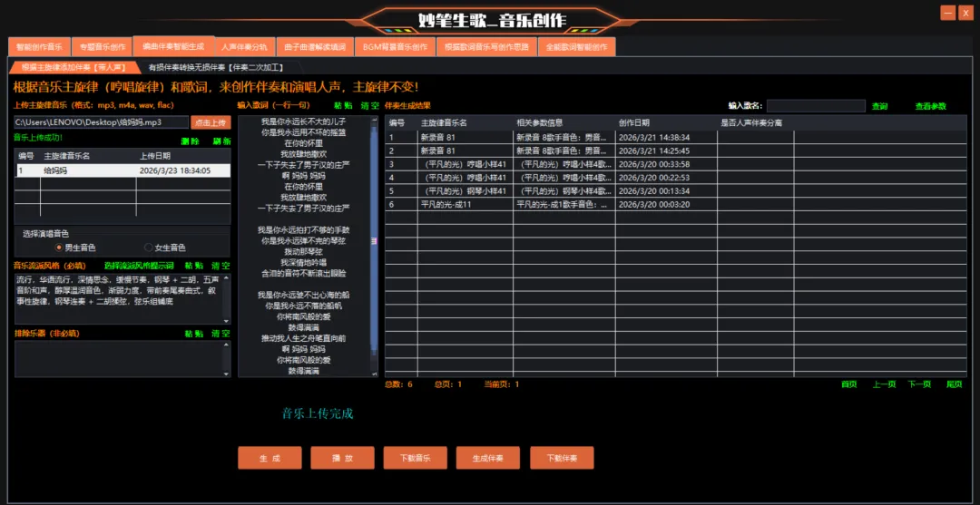
Task: Select result row dated 2026/3/20 00:33:58
Action: pos(676,164)
